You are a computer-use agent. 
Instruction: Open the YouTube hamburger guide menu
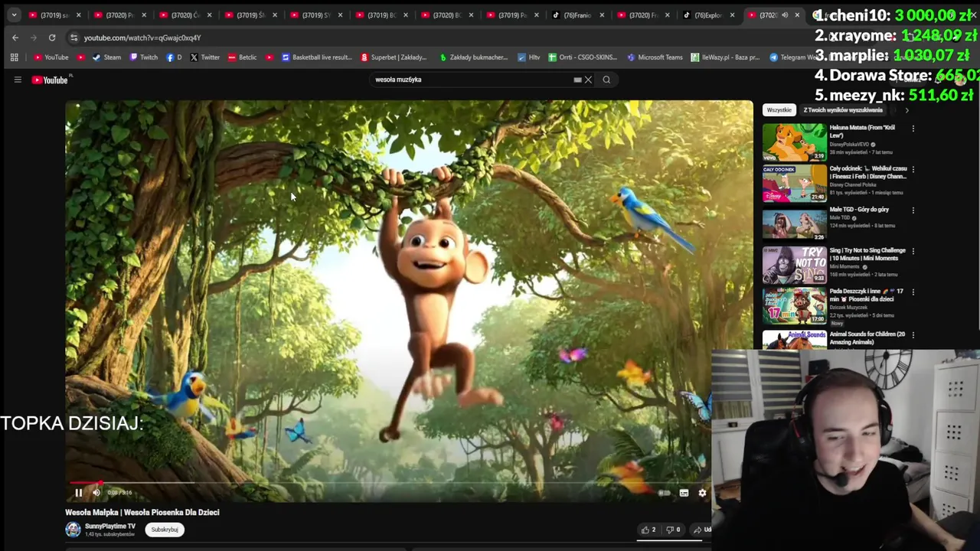point(18,80)
